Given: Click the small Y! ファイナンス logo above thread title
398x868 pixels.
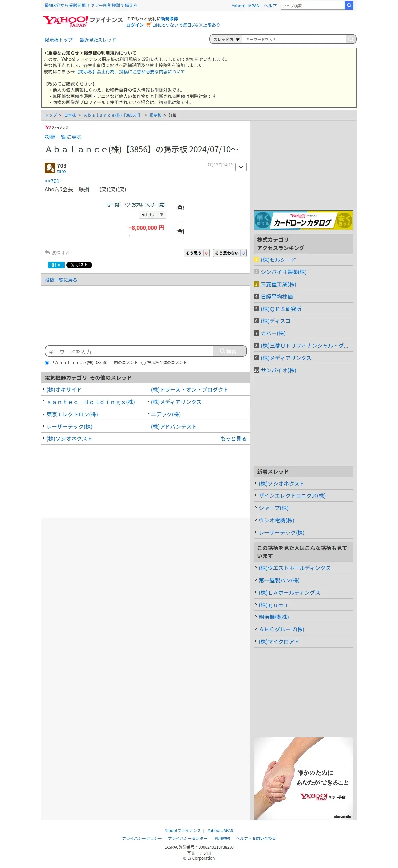Looking at the screenshot, I should coord(57,127).
